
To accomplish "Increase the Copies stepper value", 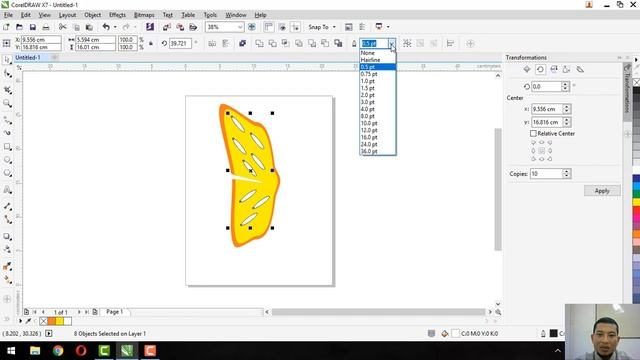I will click(x=566, y=171).
